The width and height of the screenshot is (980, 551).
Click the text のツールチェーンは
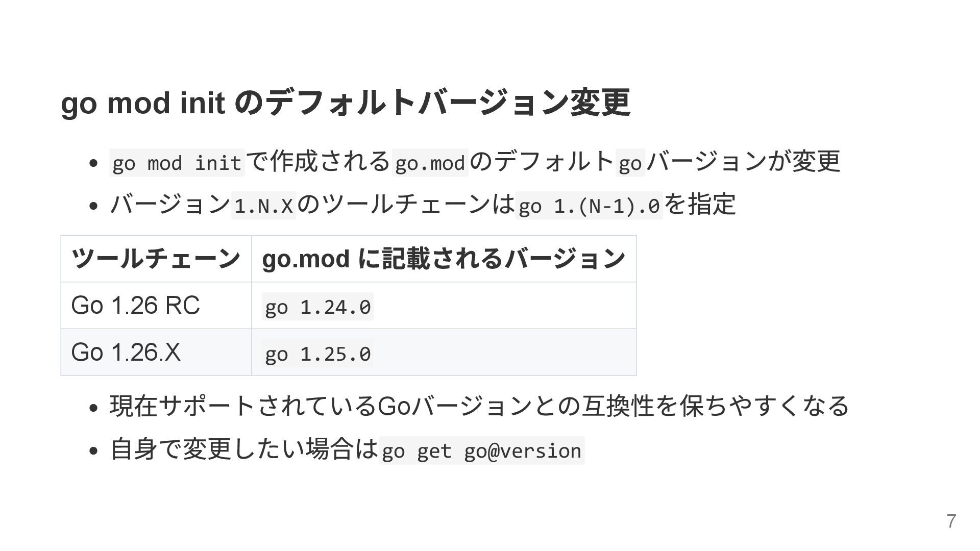pyautogui.click(x=406, y=204)
